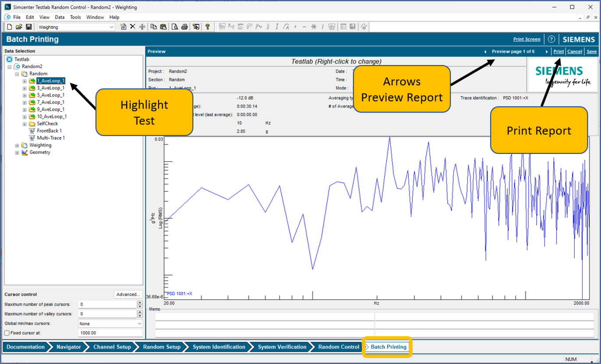
Task: Click the Print Screen link
Action: pos(527,39)
